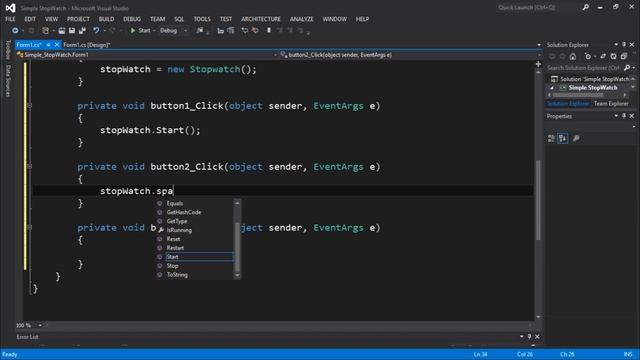The image size is (640, 360).
Task: Open the Start button's dropdown arrow
Action: point(154,31)
